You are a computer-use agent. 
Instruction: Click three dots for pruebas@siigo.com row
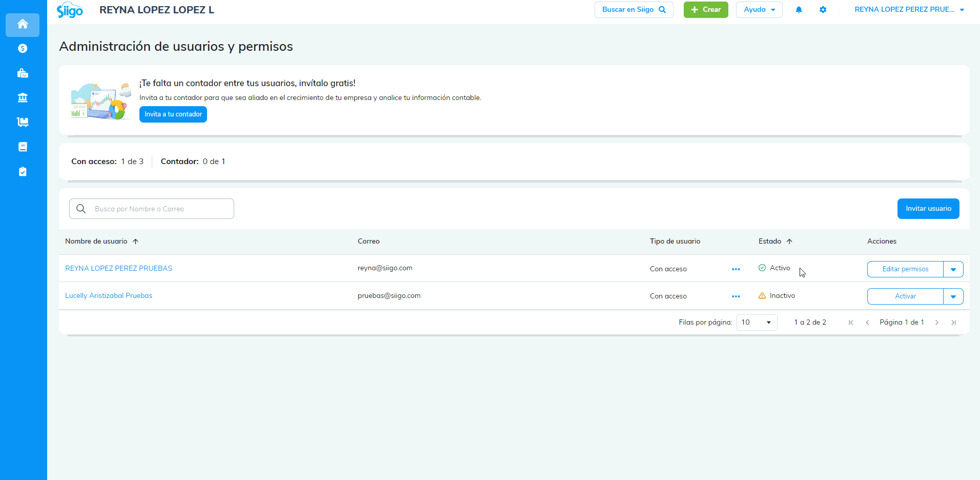point(736,296)
